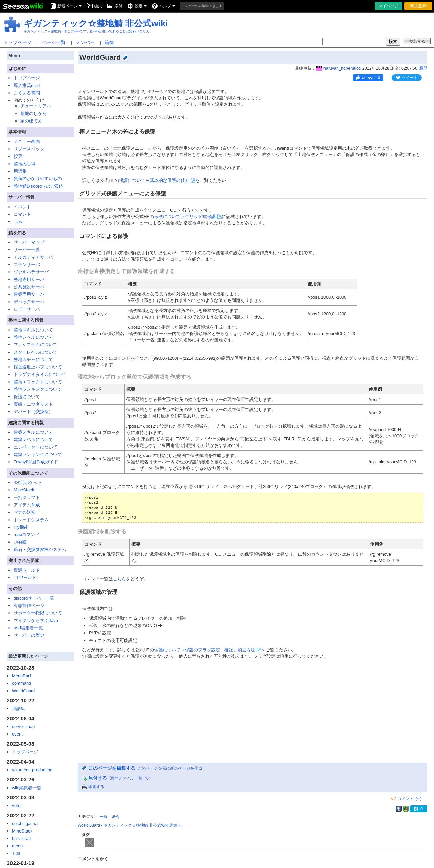434x868 pixels.
Task: Open MenuBar1 in recently updated pages
Action: 22,676
